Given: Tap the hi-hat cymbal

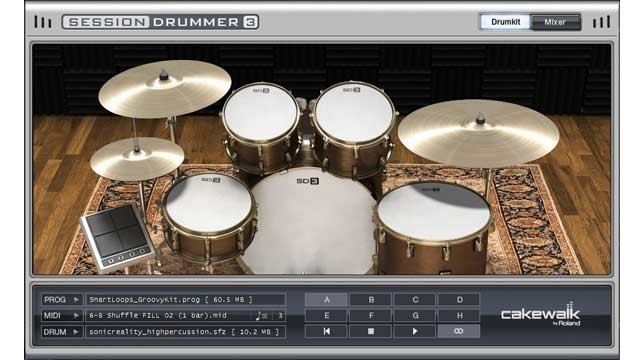Looking at the screenshot, I should 137,158.
